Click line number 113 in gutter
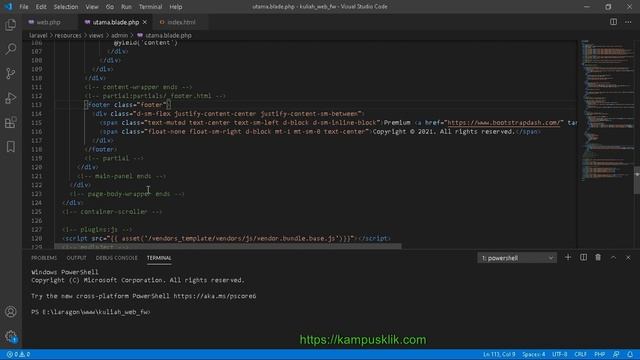 pos(37,105)
